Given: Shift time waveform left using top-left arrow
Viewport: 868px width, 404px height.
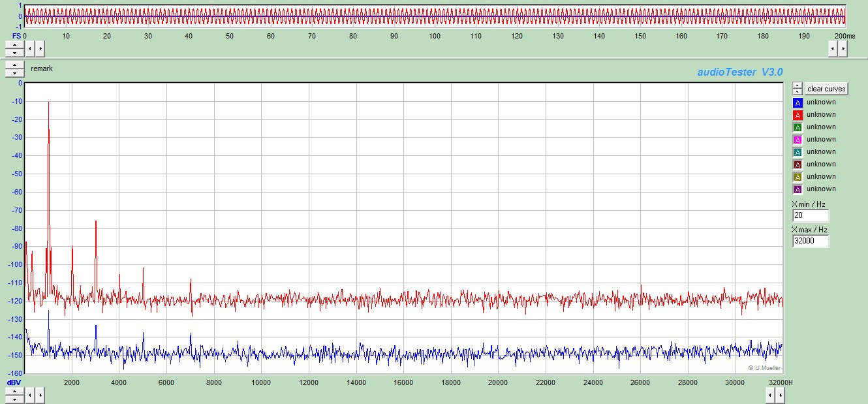Looking at the screenshot, I should coord(30,48).
